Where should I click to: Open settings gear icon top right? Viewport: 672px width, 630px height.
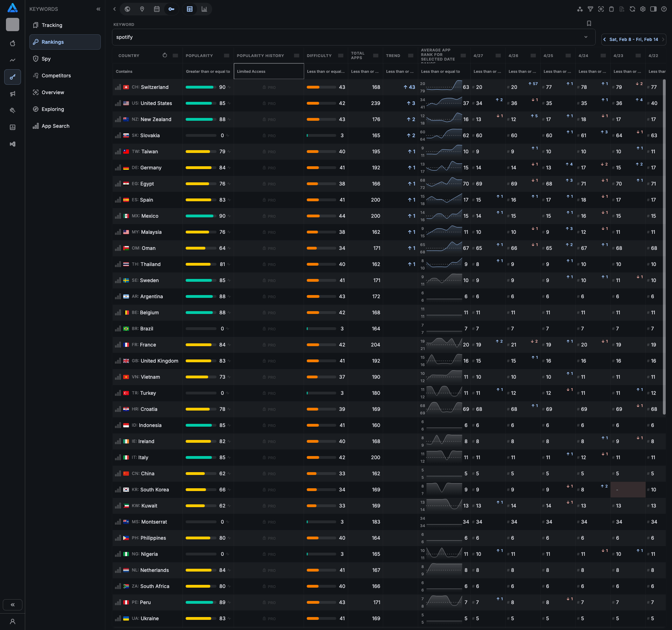coord(643,9)
